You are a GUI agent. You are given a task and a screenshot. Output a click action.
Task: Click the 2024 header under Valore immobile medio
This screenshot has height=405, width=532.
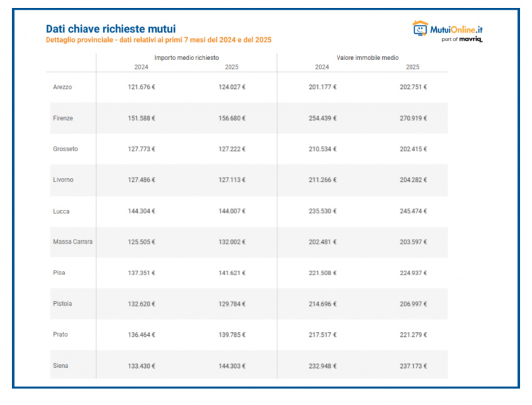point(322,67)
